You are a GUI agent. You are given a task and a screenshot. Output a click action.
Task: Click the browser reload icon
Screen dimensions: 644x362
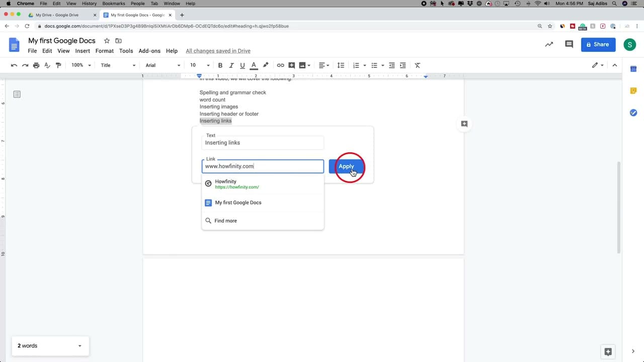(x=28, y=26)
